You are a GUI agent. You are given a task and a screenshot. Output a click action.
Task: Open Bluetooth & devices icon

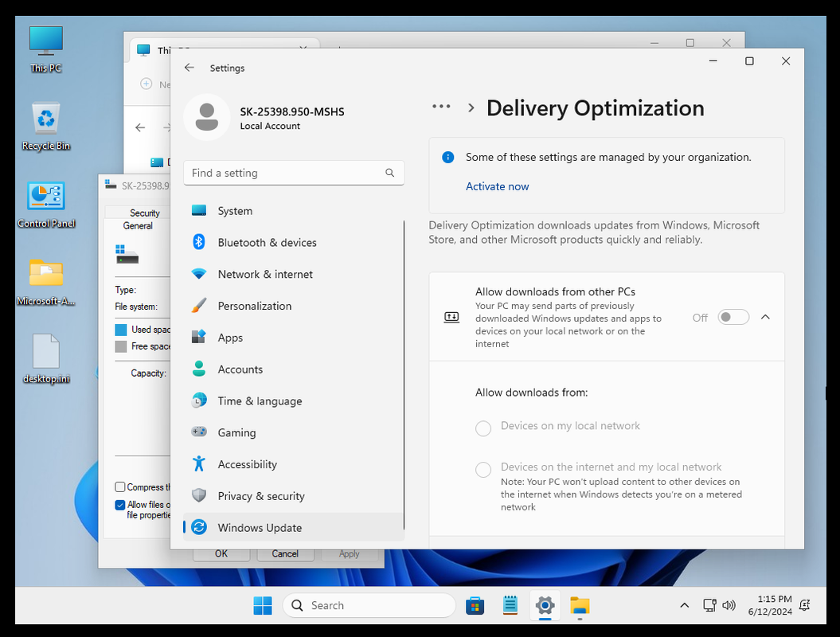point(199,242)
